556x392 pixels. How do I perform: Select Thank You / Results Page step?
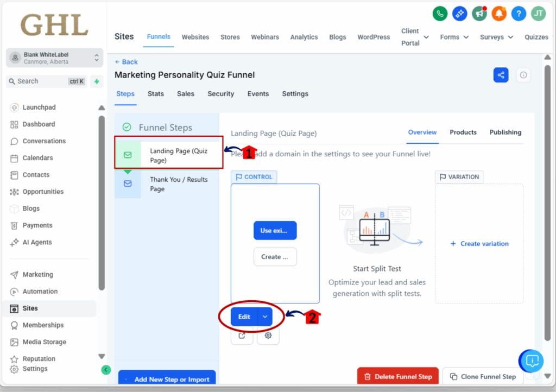(x=179, y=184)
